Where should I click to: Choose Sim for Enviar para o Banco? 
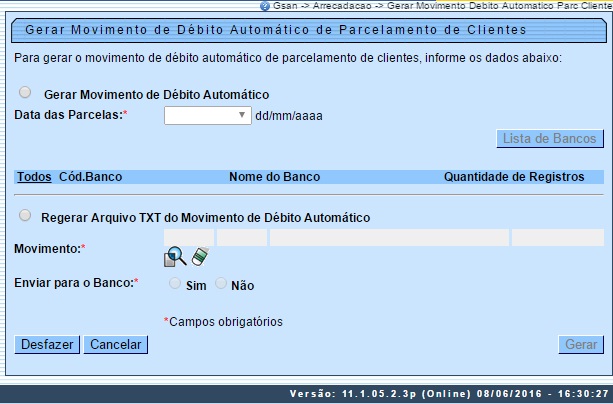tap(175, 283)
